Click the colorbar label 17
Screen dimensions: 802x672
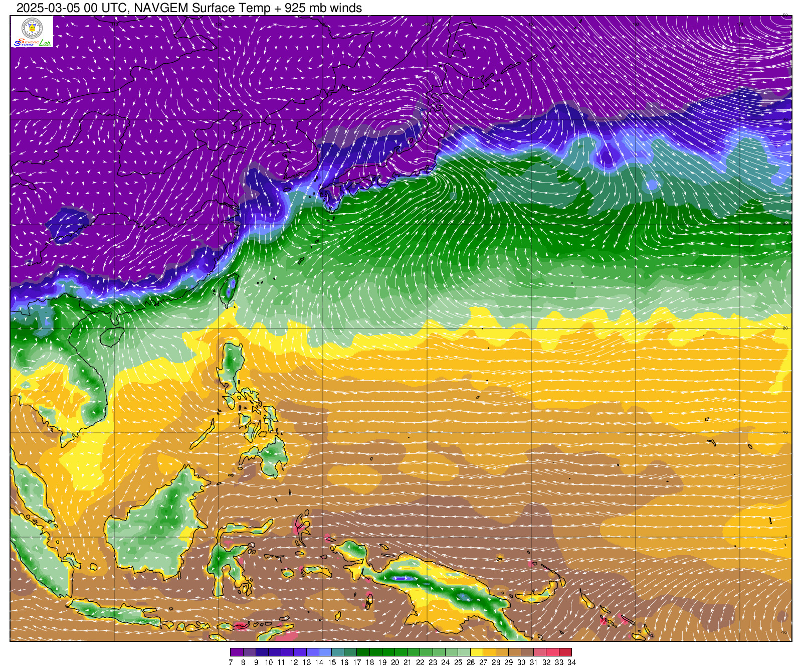(x=357, y=662)
